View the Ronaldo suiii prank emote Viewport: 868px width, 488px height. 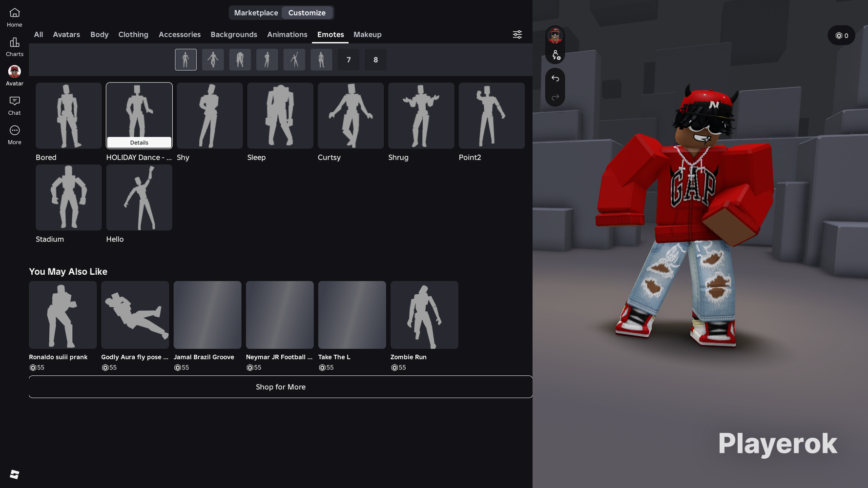63,315
